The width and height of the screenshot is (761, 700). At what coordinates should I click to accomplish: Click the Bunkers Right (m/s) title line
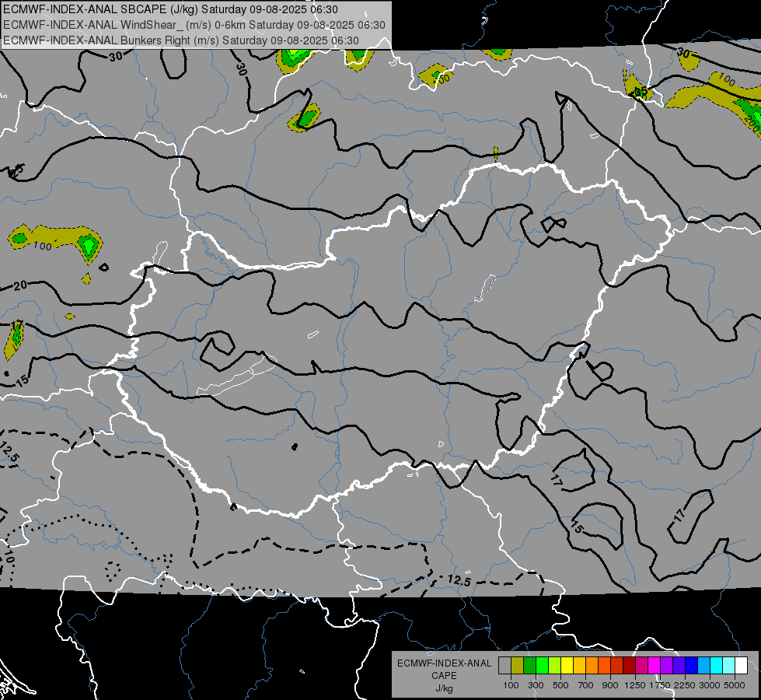click(x=181, y=40)
